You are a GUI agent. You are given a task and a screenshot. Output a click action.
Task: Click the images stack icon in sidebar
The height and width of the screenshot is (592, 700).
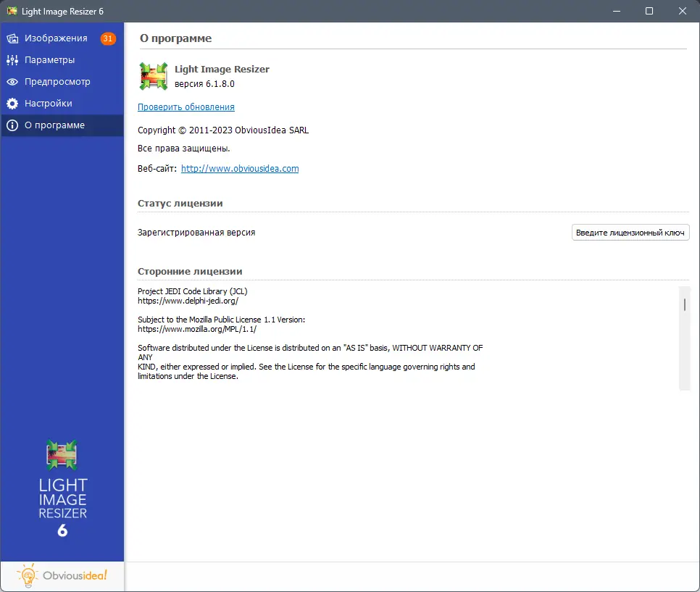12,39
